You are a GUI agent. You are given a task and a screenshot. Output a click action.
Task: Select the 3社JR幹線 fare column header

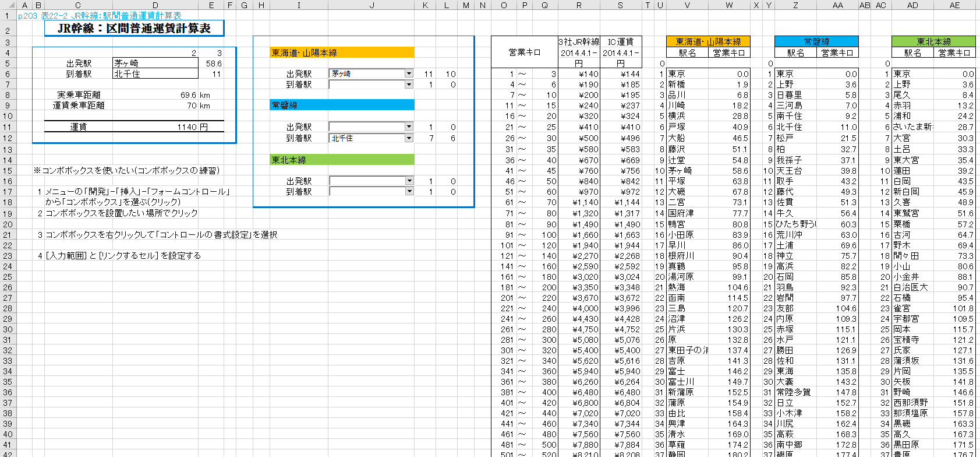click(x=579, y=41)
